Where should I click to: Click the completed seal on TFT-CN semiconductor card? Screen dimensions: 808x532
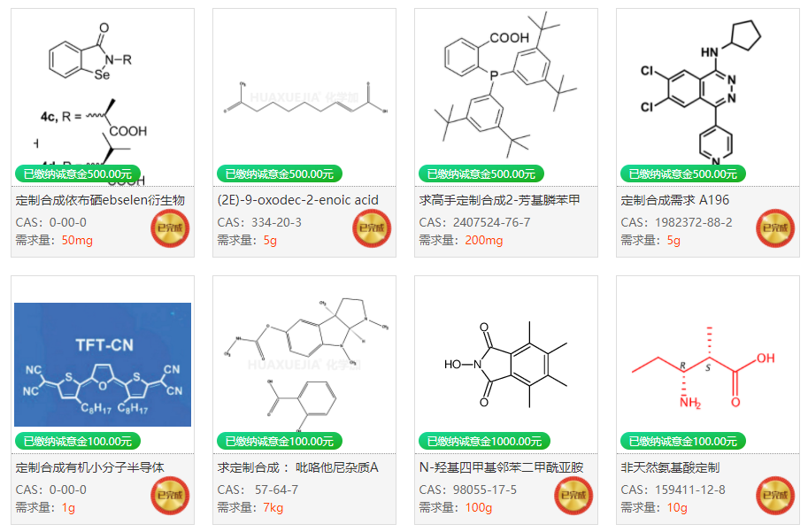click(170, 496)
